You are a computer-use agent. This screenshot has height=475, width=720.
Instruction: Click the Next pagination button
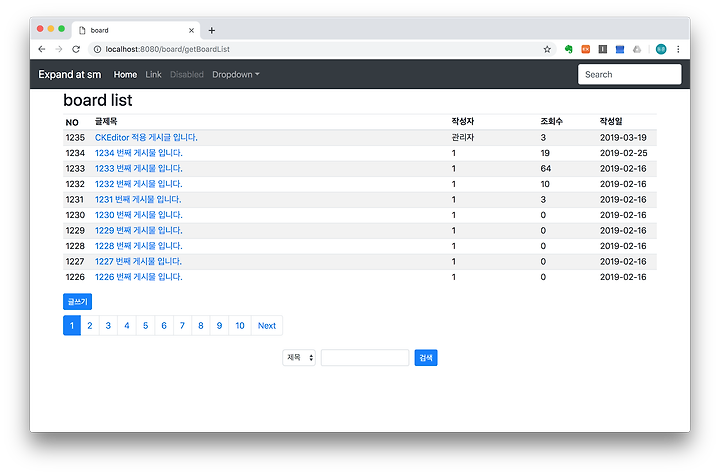(267, 326)
